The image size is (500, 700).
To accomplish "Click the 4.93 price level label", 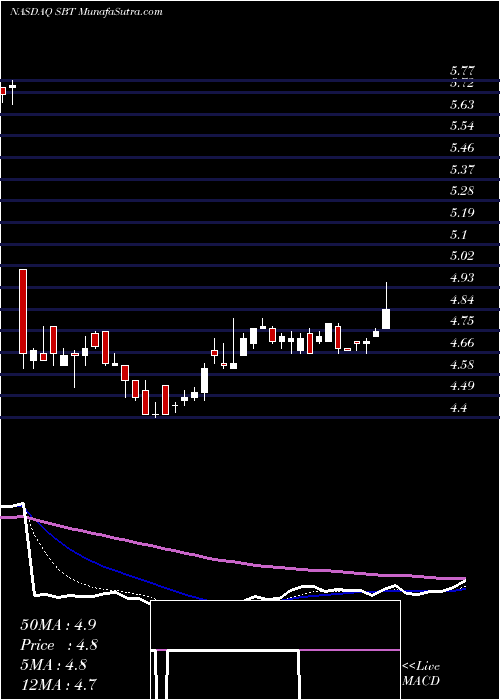I will pyautogui.click(x=462, y=278).
